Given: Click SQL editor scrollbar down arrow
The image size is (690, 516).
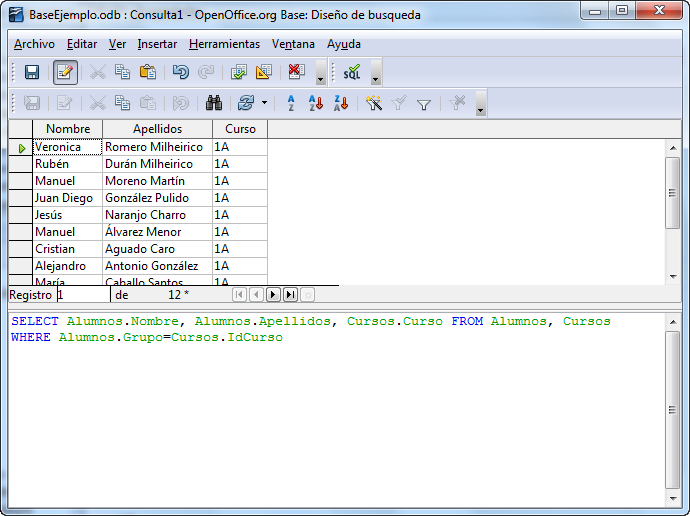Looking at the screenshot, I should [673, 499].
